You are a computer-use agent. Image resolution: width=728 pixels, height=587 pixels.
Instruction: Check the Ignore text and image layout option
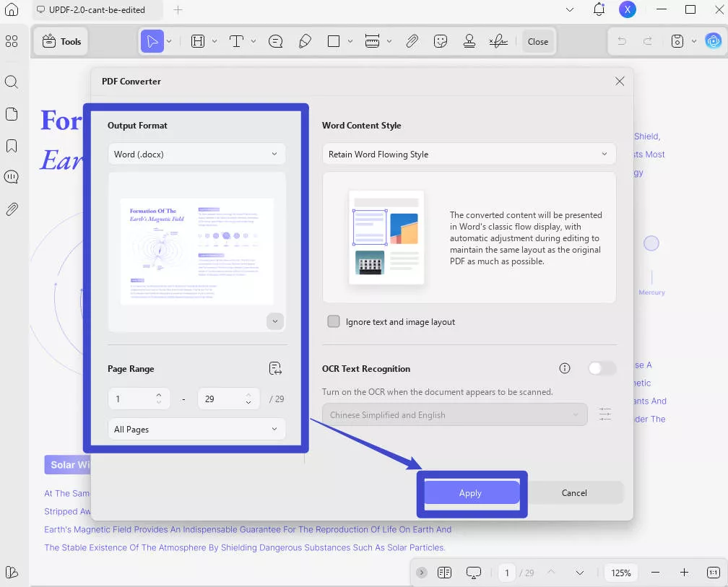click(x=334, y=321)
